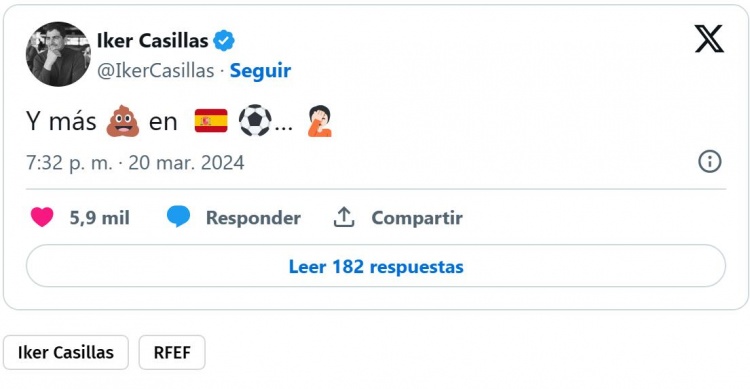Click the share upload arrow icon
This screenshot has width=750, height=389.
pos(344,217)
